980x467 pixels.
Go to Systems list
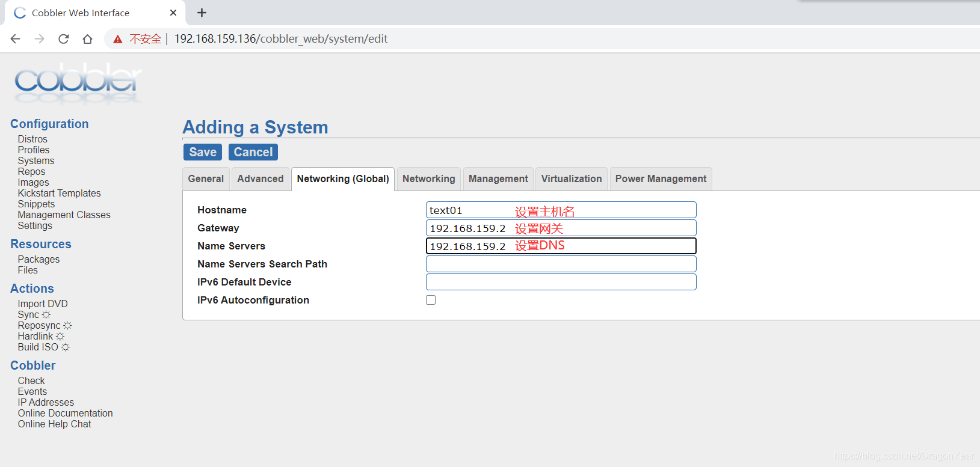coord(36,161)
